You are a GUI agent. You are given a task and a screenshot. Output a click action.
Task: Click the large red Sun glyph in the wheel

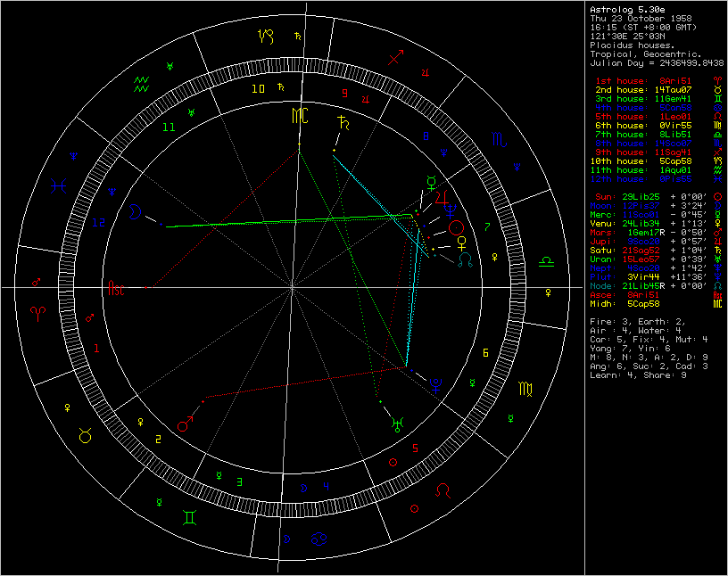coord(457,227)
